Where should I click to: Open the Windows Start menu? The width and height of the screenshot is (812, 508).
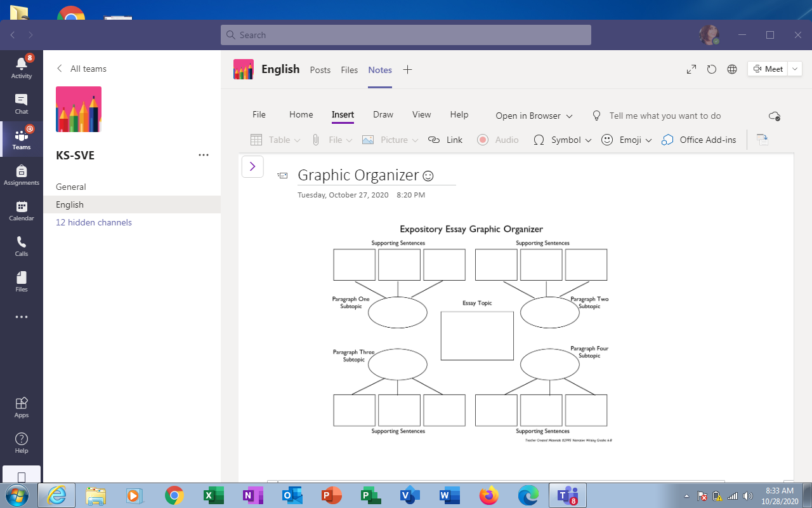point(16,495)
